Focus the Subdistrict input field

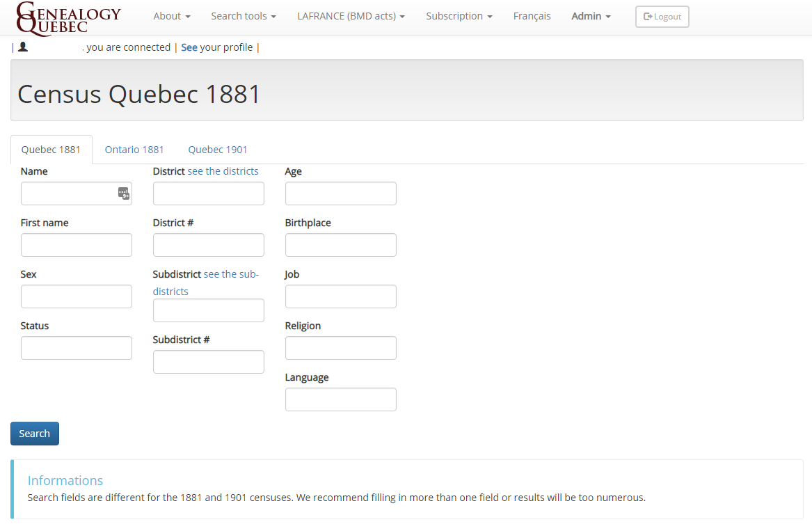point(209,310)
